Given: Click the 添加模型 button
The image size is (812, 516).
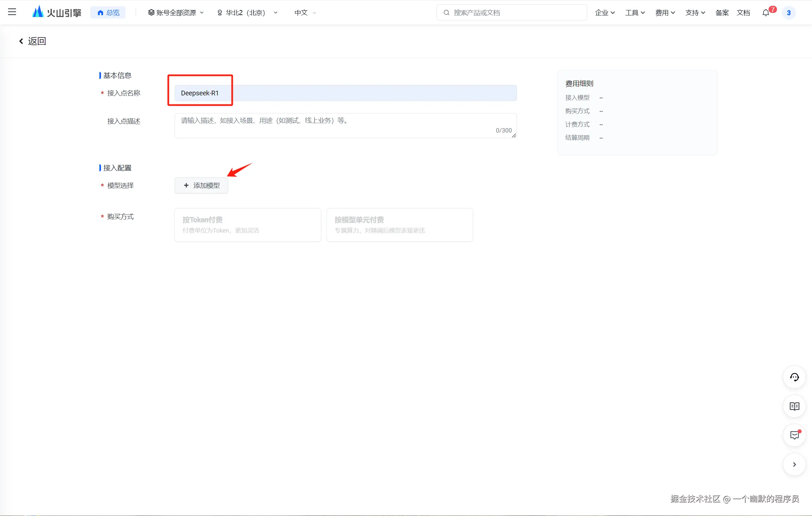Looking at the screenshot, I should click(x=201, y=185).
